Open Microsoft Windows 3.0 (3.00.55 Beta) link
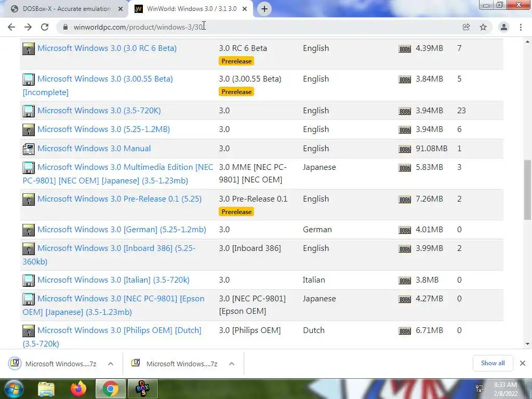The height and width of the screenshot is (399, 532). point(98,86)
